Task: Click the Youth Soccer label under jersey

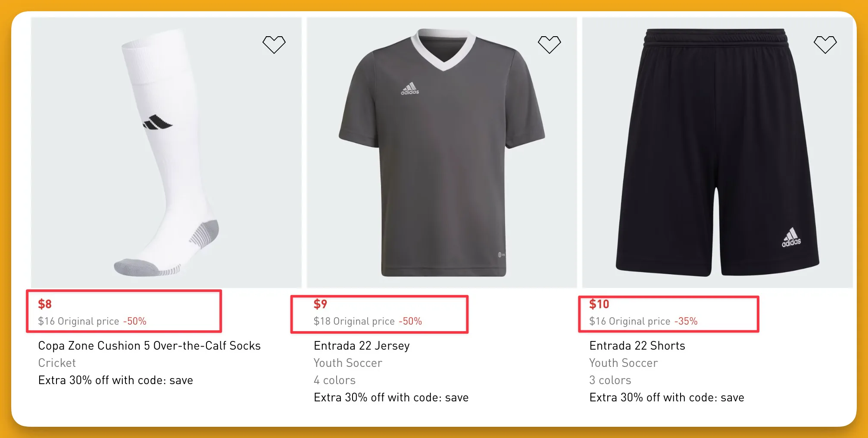Action: tap(348, 363)
